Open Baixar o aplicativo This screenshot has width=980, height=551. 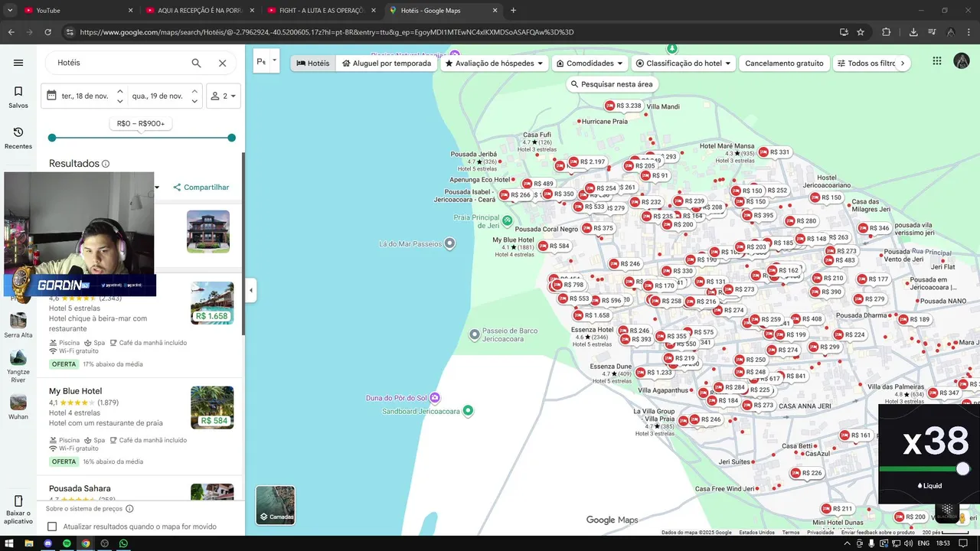[x=18, y=510]
